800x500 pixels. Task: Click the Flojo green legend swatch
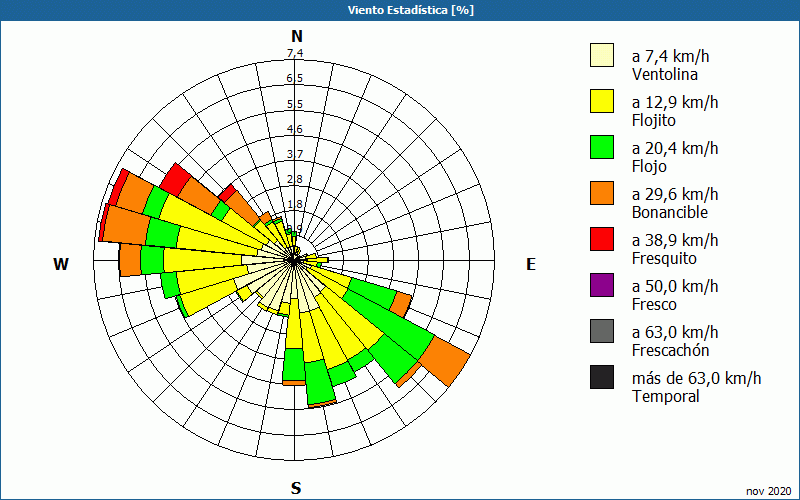point(602,147)
